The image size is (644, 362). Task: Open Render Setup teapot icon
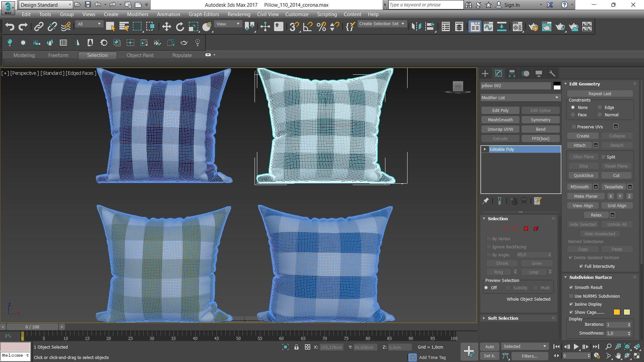click(x=533, y=27)
